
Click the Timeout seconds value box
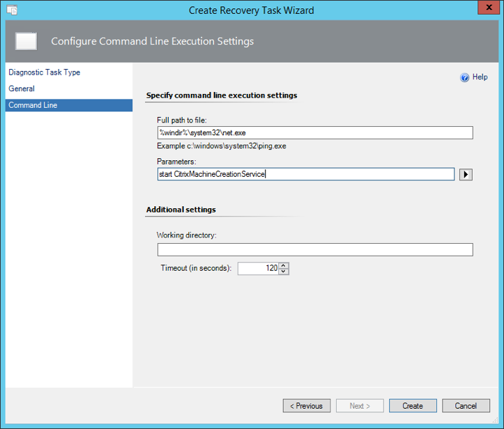pyautogui.click(x=258, y=268)
